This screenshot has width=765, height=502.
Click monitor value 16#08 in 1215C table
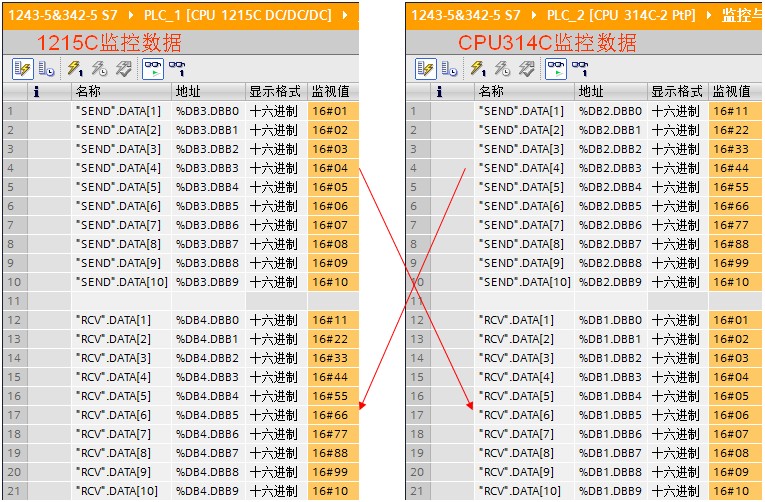333,244
